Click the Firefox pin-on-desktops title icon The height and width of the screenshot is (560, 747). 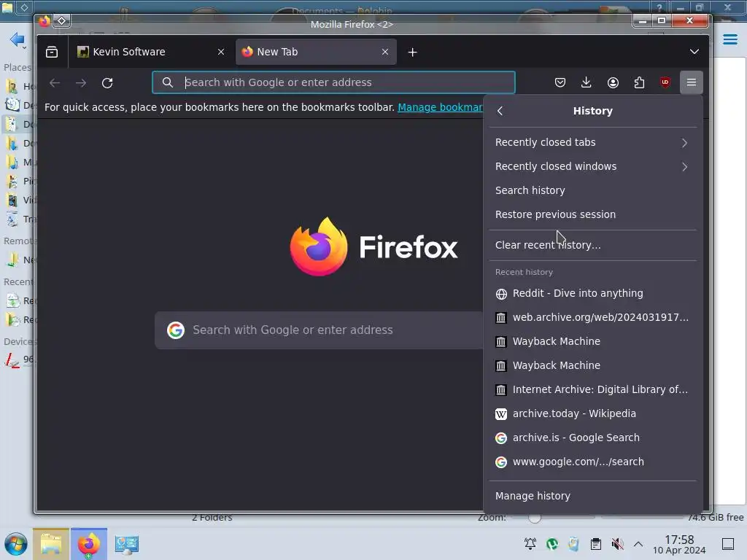(61, 21)
